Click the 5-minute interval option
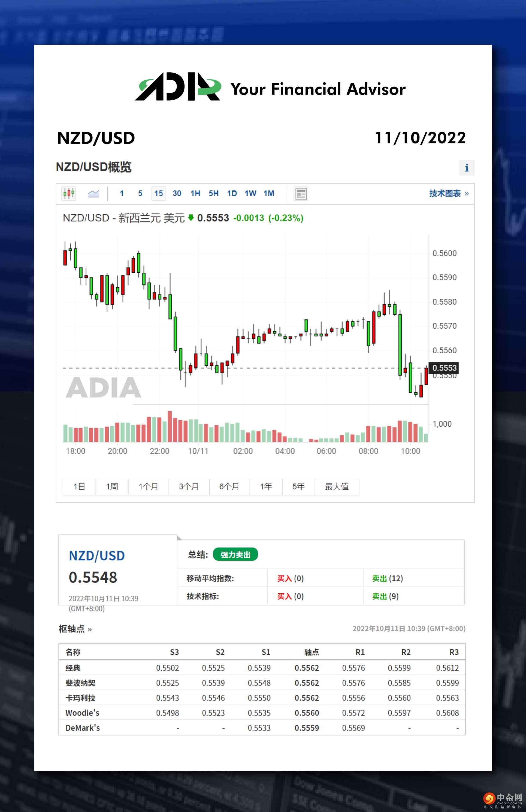Viewport: 526px width, 812px height. tap(140, 193)
